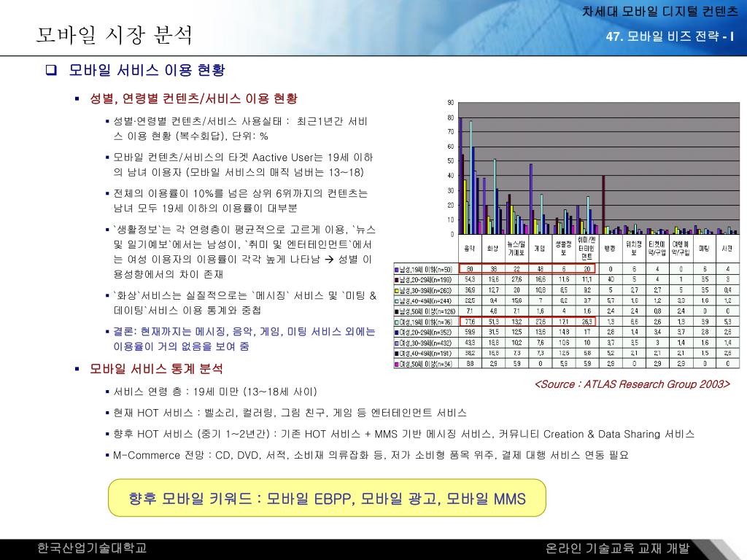Viewport: 747px width, 560px height.
Task: Click the row label '여성,40~49세(n=191)'
Action: (x=426, y=354)
